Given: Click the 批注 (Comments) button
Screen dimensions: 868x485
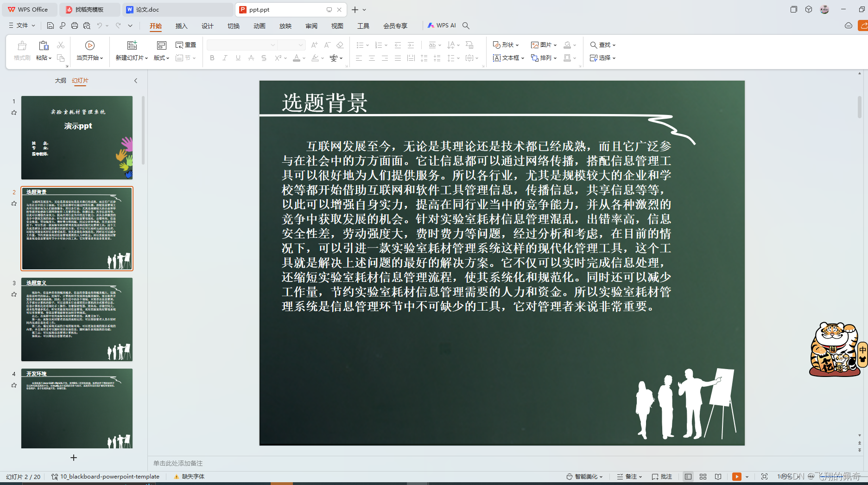Looking at the screenshot, I should pyautogui.click(x=662, y=477).
